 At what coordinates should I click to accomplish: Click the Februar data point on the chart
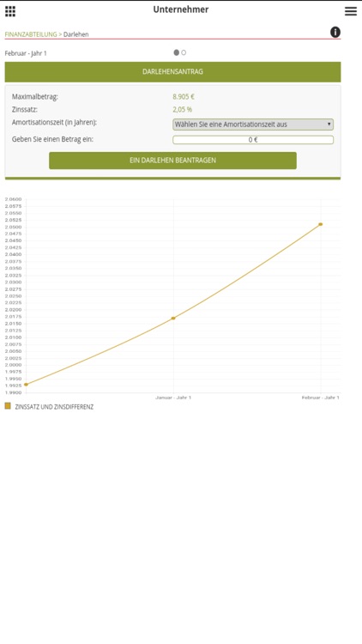click(x=321, y=224)
